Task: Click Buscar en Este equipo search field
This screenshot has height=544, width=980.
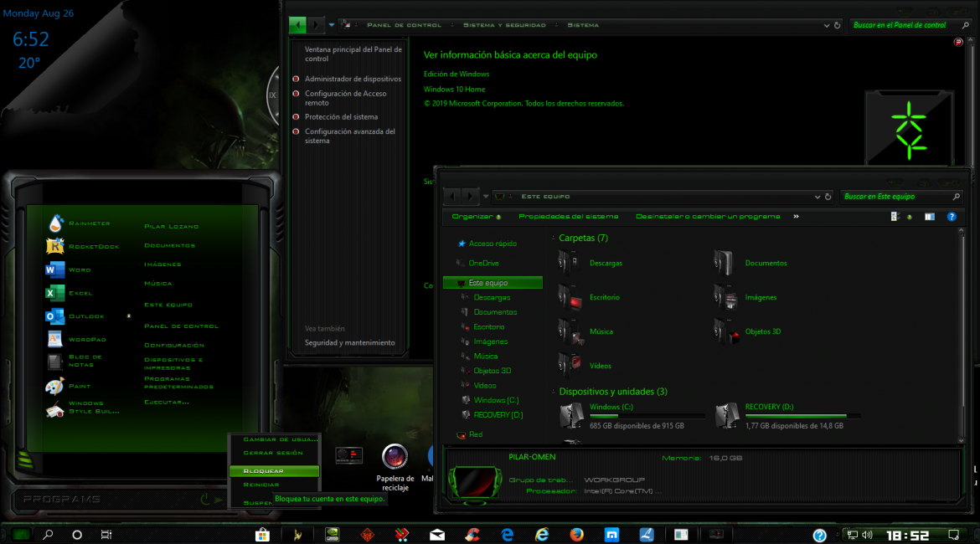Action: (900, 197)
